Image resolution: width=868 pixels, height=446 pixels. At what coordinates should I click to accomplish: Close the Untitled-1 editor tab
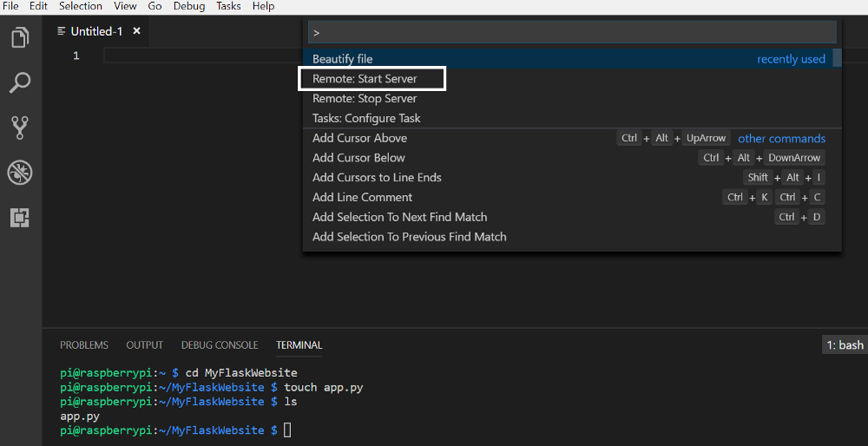pos(136,31)
